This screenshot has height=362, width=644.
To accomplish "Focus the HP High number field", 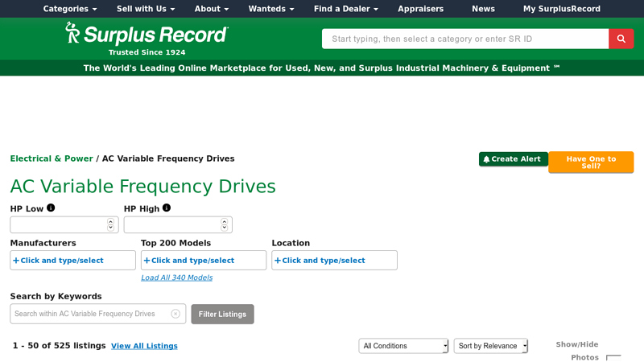I will (178, 224).
